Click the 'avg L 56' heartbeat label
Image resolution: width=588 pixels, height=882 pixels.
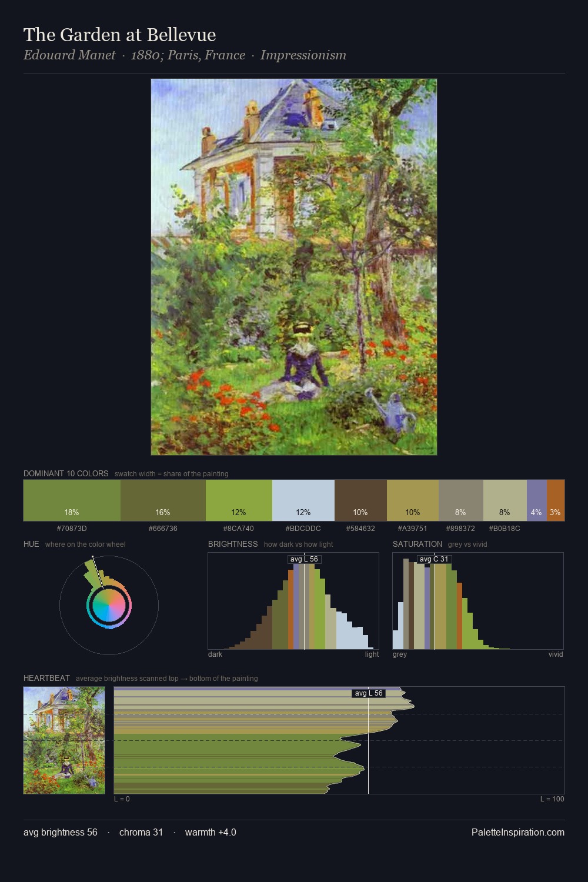tap(369, 693)
